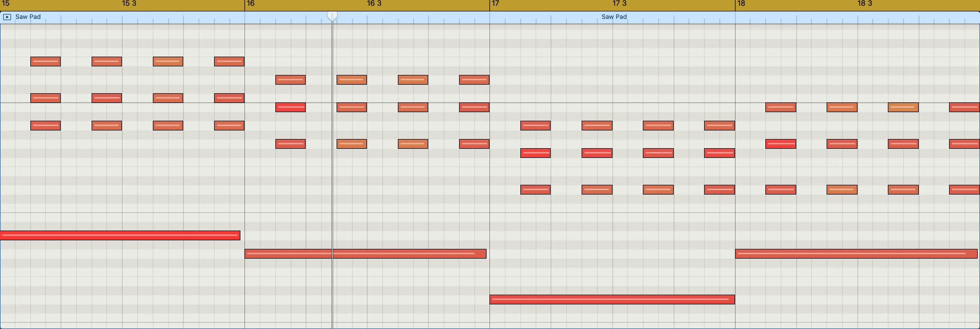Select the long sustained bass note under bar 15

[120, 235]
